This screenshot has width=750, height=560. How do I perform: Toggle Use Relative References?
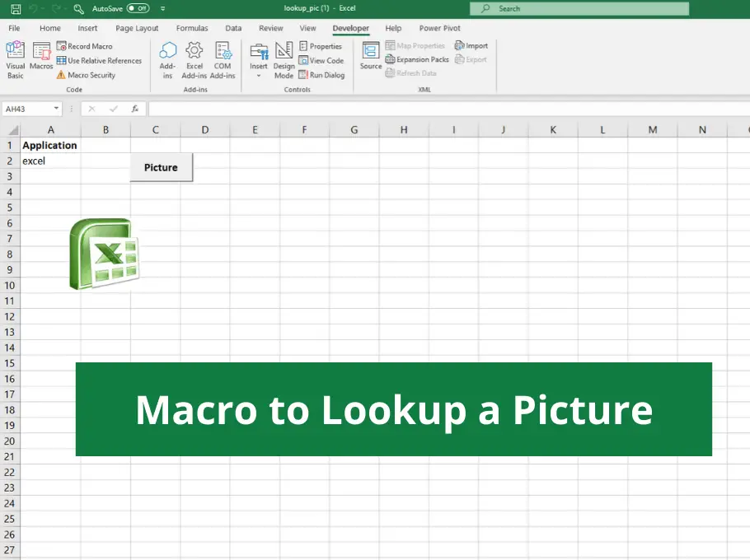pyautogui.click(x=99, y=60)
